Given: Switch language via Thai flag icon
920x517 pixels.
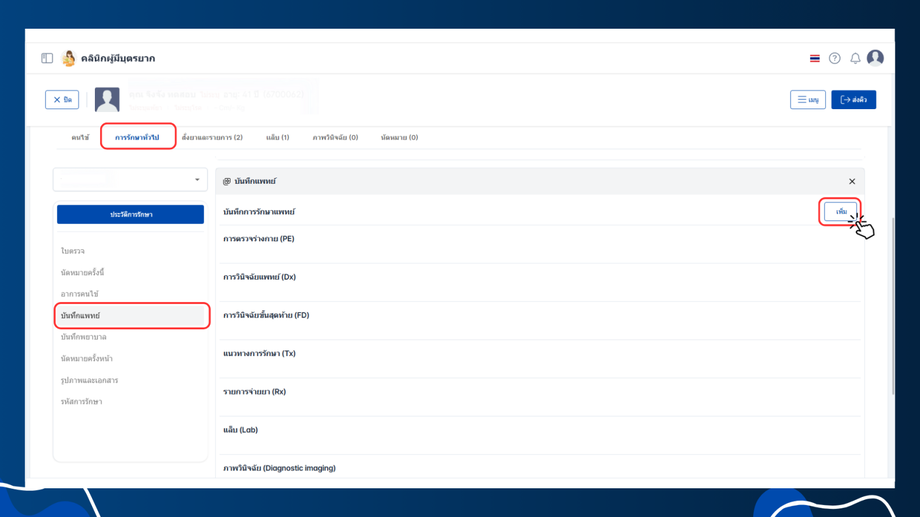Looking at the screenshot, I should (x=814, y=58).
